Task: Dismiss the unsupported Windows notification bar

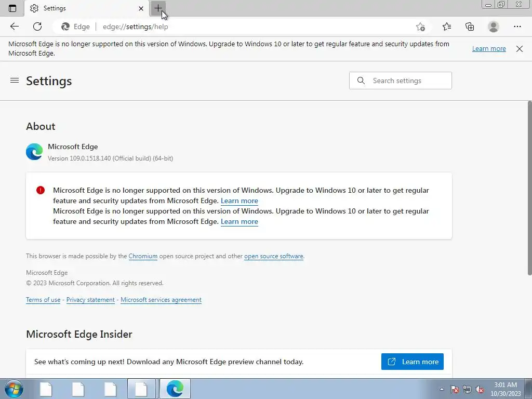Action: point(520,48)
